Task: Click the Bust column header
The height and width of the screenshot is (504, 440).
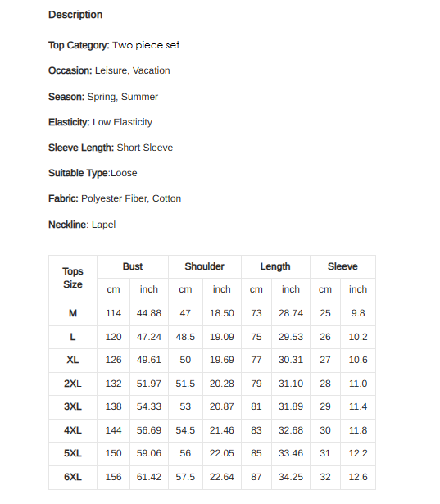Action: coord(133,267)
